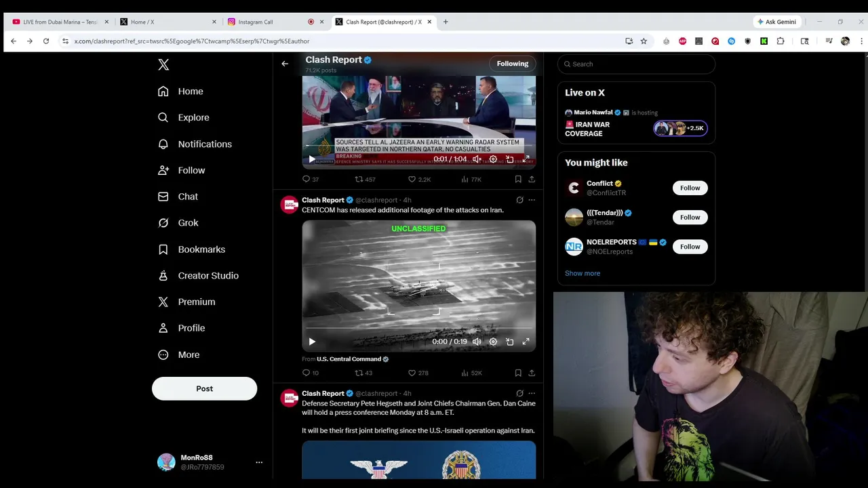Image resolution: width=868 pixels, height=488 pixels.
Task: Click back arrow on Clash Report profile
Action: point(285,64)
